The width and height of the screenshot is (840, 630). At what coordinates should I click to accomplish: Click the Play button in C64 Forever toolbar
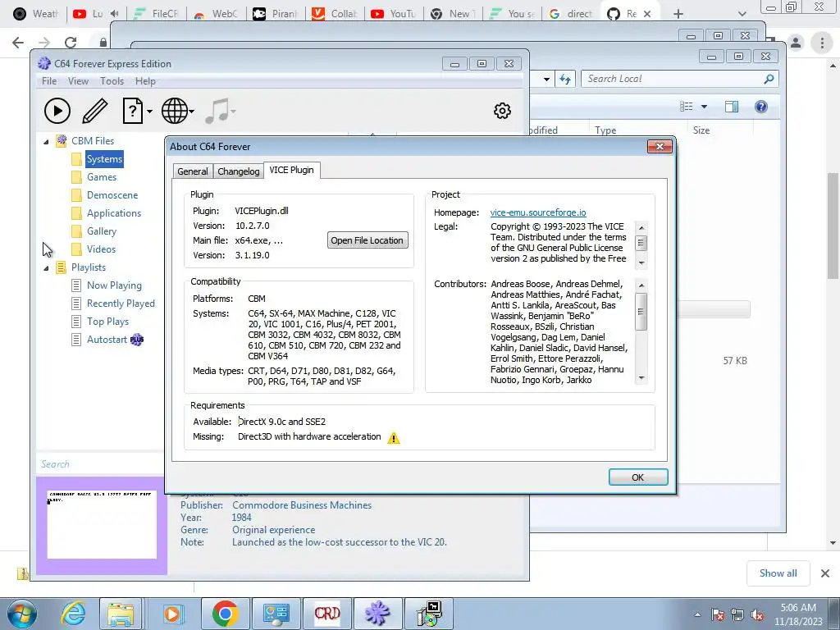(57, 111)
